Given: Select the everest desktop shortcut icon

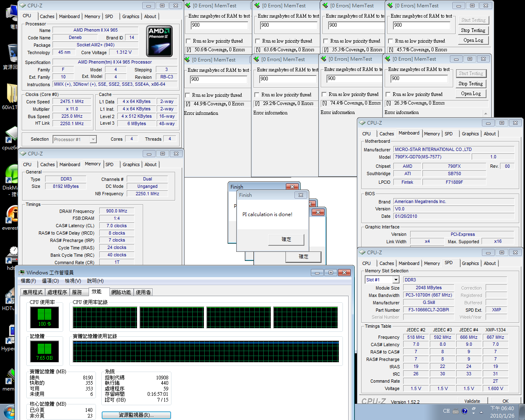Looking at the screenshot, I should tap(11, 214).
